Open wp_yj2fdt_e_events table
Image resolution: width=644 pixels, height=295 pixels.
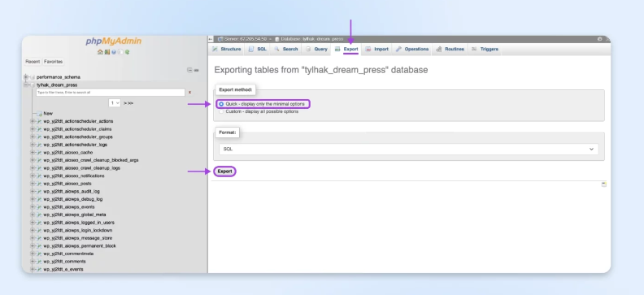tap(63, 270)
